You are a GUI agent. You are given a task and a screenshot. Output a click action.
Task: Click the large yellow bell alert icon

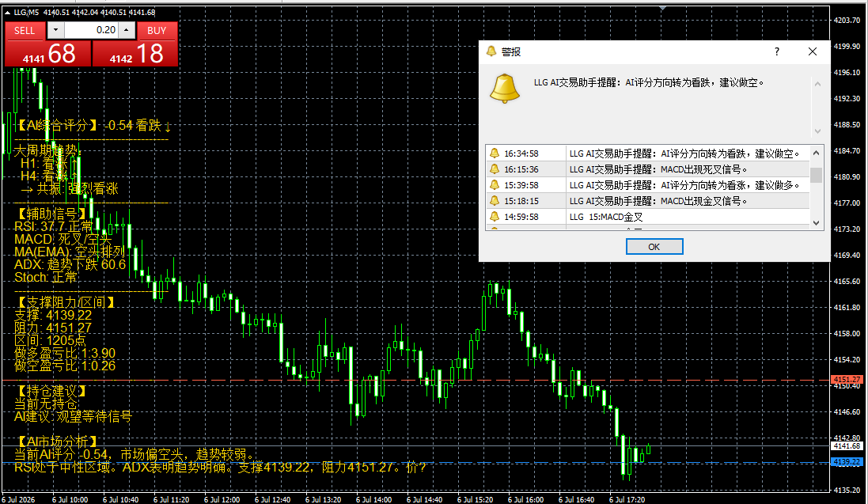pyautogui.click(x=504, y=89)
